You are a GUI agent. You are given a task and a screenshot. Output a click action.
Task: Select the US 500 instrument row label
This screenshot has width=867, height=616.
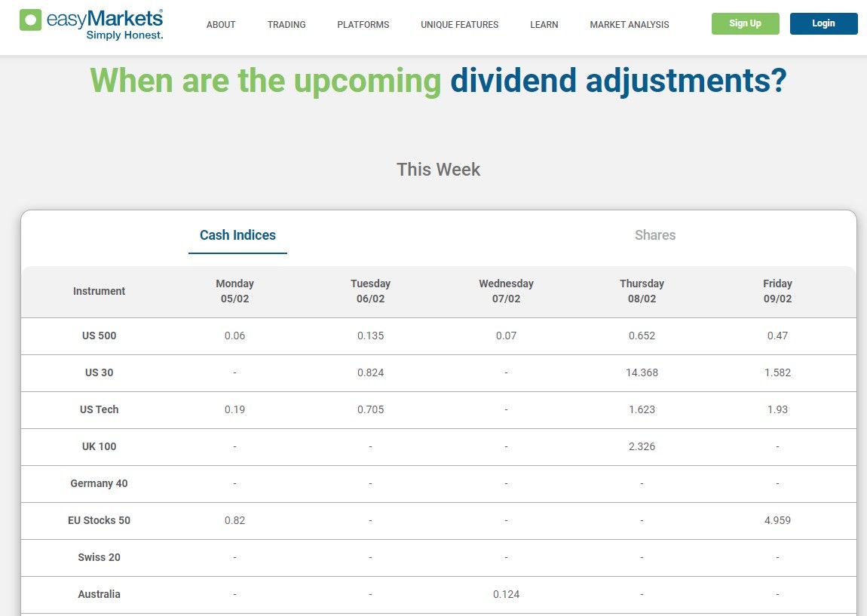[x=99, y=336]
